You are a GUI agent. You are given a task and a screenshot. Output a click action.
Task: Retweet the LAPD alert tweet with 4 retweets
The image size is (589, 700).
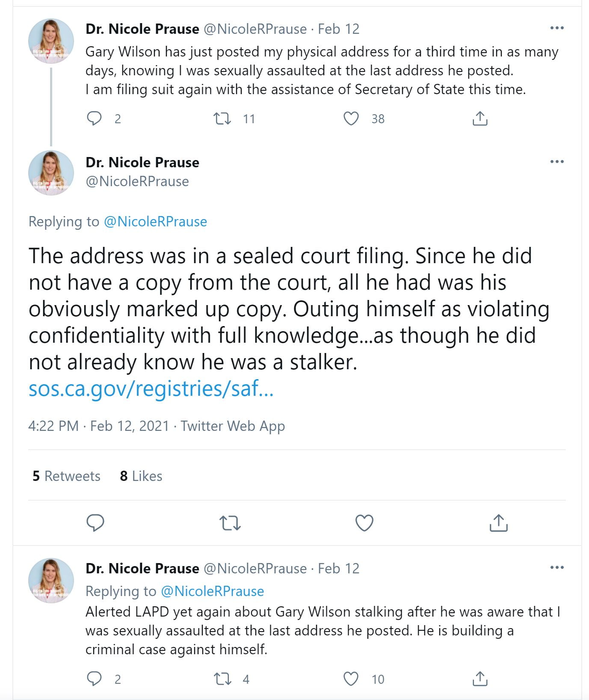[222, 678]
